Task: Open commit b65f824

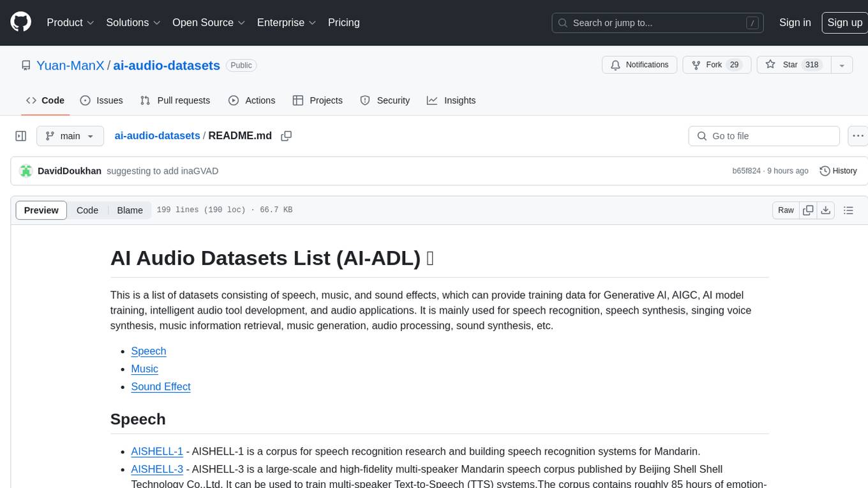Action: (x=747, y=171)
